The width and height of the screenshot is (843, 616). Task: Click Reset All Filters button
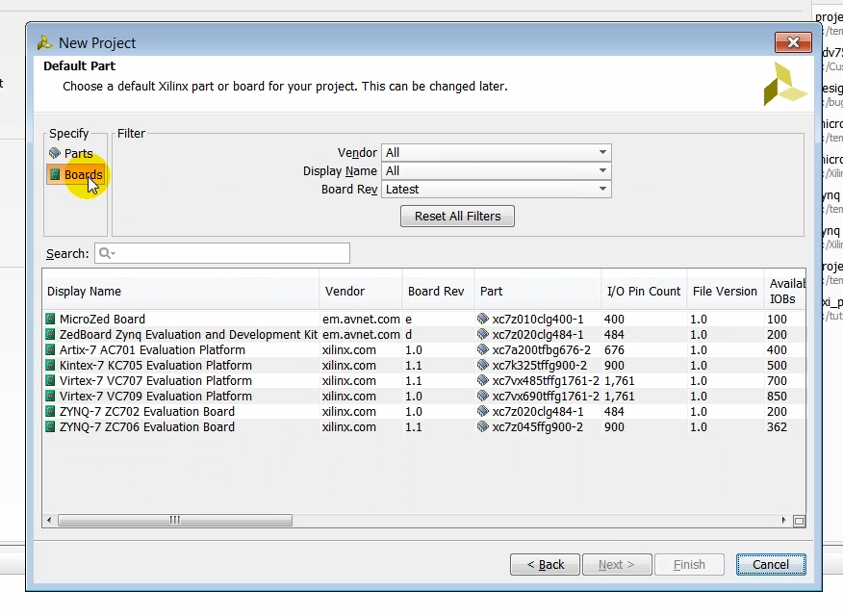click(x=457, y=217)
